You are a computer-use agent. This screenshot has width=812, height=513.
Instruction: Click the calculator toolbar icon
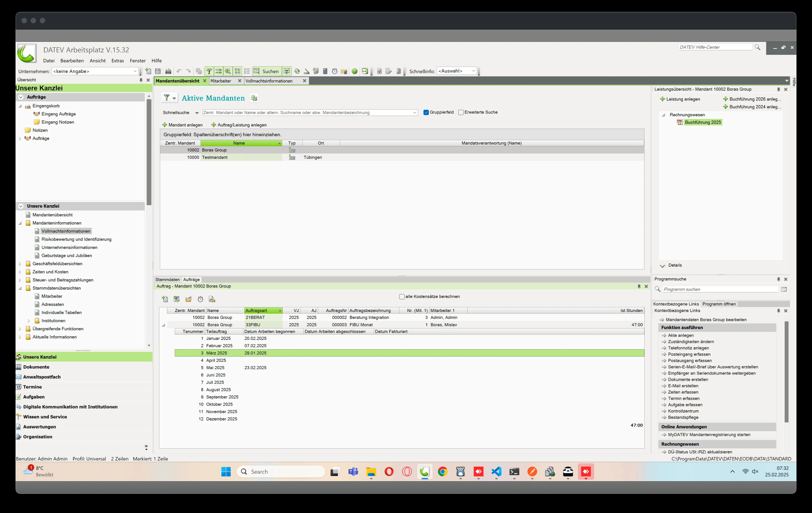[x=325, y=71]
